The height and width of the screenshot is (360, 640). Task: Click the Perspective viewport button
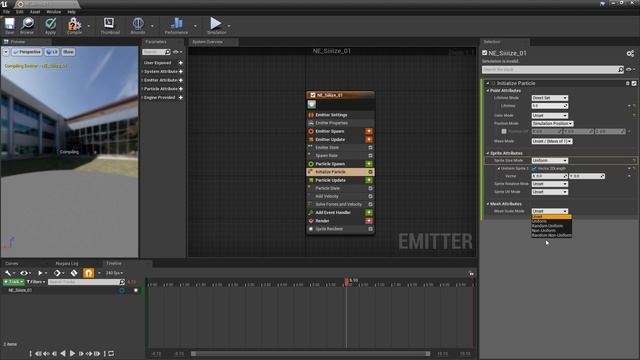[27, 52]
